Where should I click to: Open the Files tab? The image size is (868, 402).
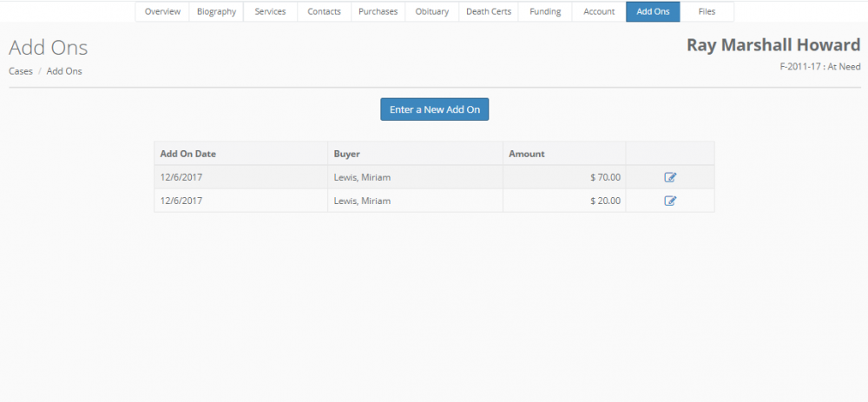coord(707,11)
